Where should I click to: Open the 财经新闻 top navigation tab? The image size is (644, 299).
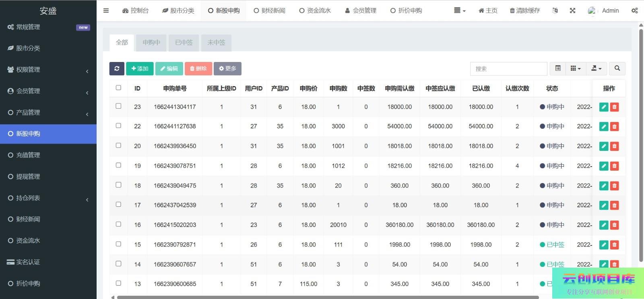coord(269,10)
